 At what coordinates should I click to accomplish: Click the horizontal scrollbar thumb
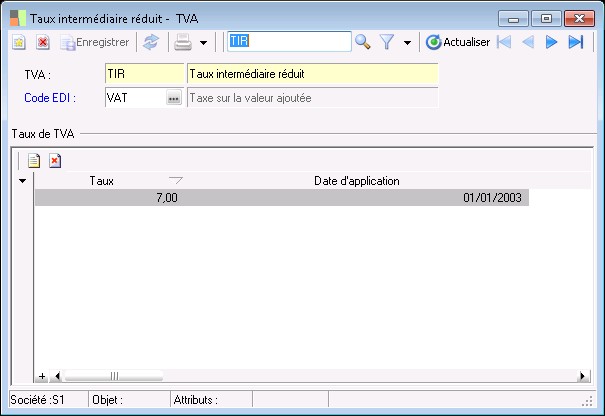113,376
